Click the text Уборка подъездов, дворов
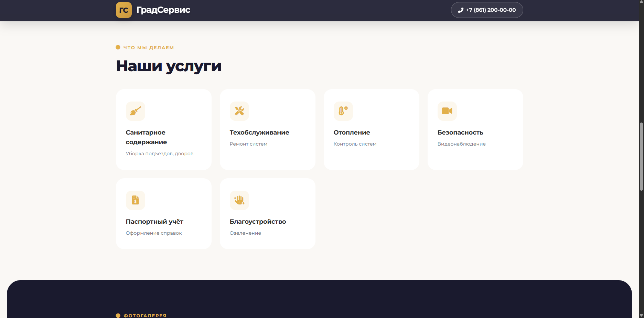 (x=160, y=153)
